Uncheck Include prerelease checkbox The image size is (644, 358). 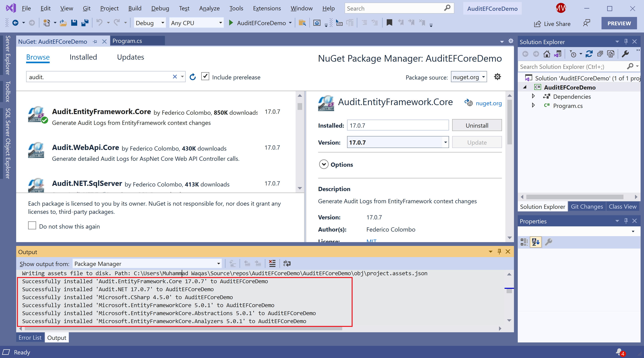point(205,77)
